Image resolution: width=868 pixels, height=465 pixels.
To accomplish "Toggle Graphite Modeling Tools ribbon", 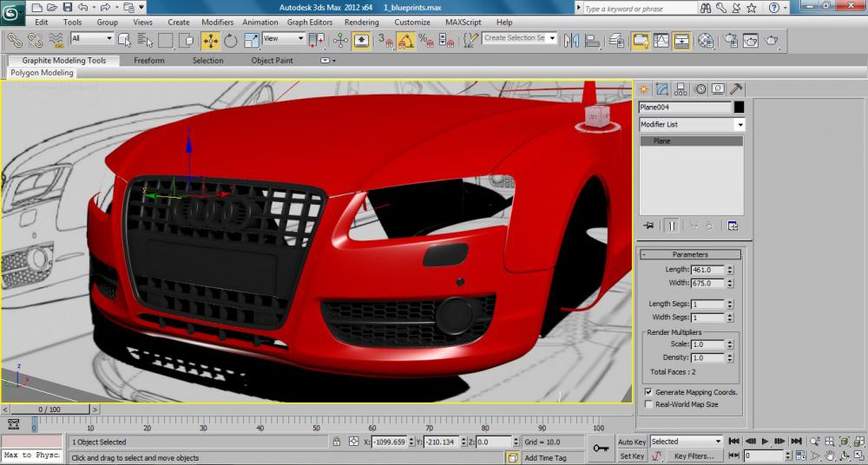I will (641, 40).
